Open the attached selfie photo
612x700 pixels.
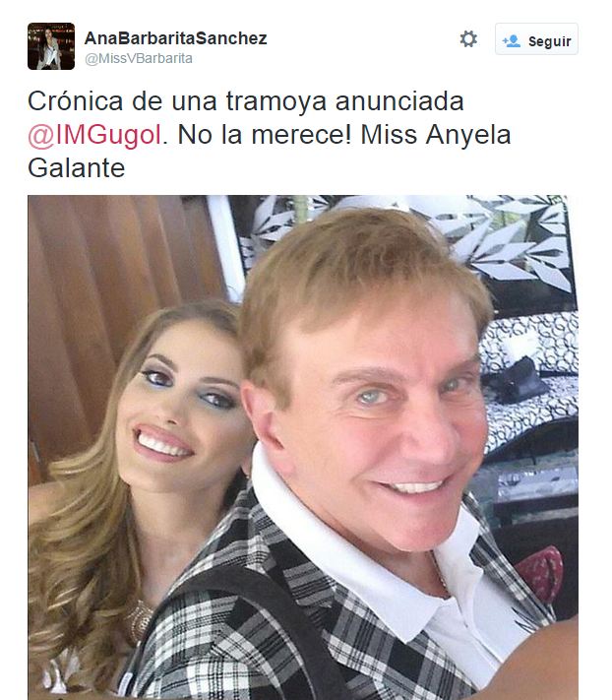(303, 447)
